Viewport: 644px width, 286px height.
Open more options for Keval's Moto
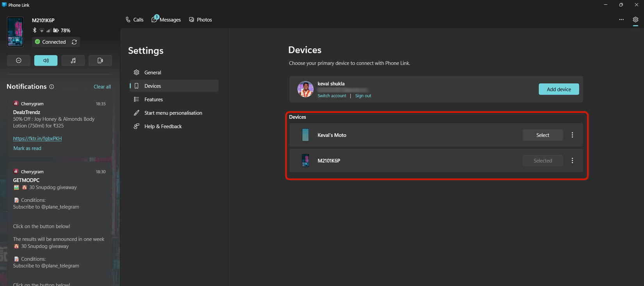click(572, 135)
